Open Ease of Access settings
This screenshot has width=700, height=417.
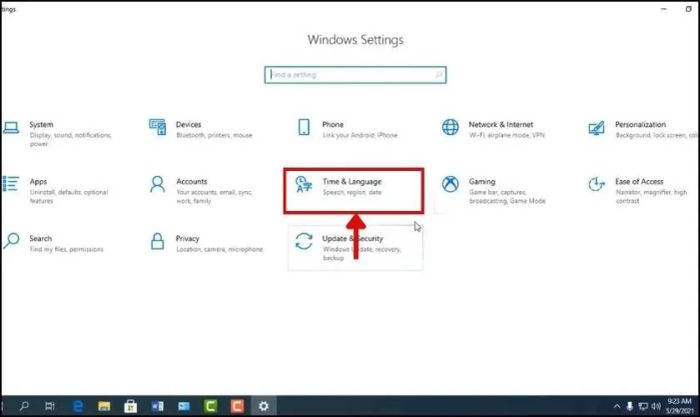[638, 191]
